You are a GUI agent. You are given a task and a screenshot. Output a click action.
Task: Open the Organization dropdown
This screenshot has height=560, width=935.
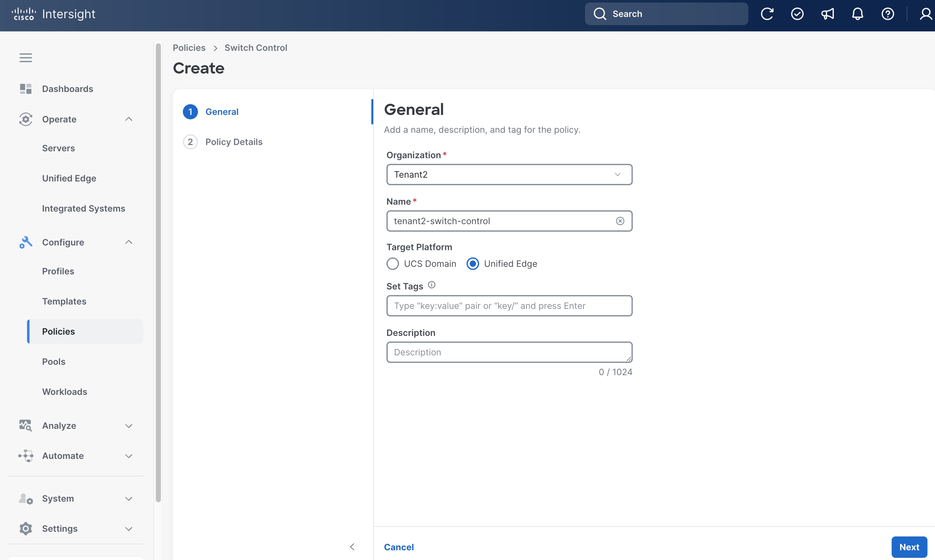coord(509,174)
